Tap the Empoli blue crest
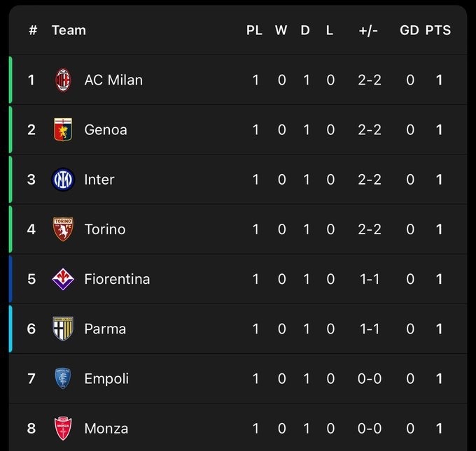This screenshot has width=476, height=451. pos(64,378)
